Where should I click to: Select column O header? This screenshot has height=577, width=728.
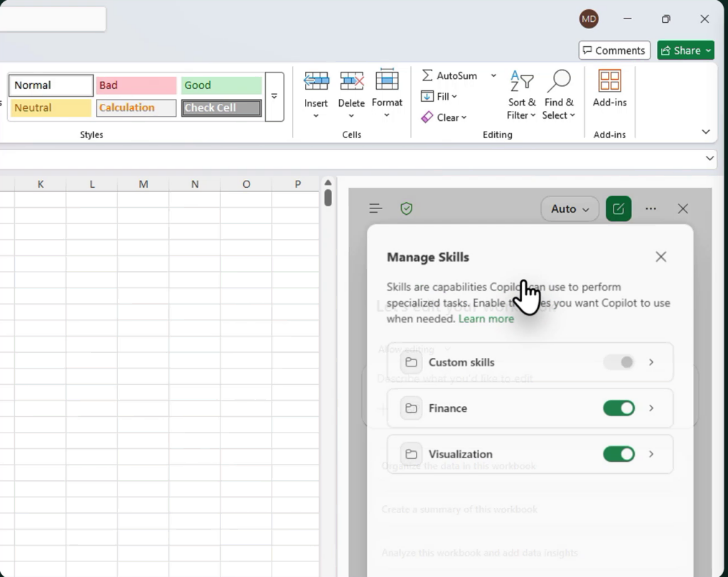(246, 184)
